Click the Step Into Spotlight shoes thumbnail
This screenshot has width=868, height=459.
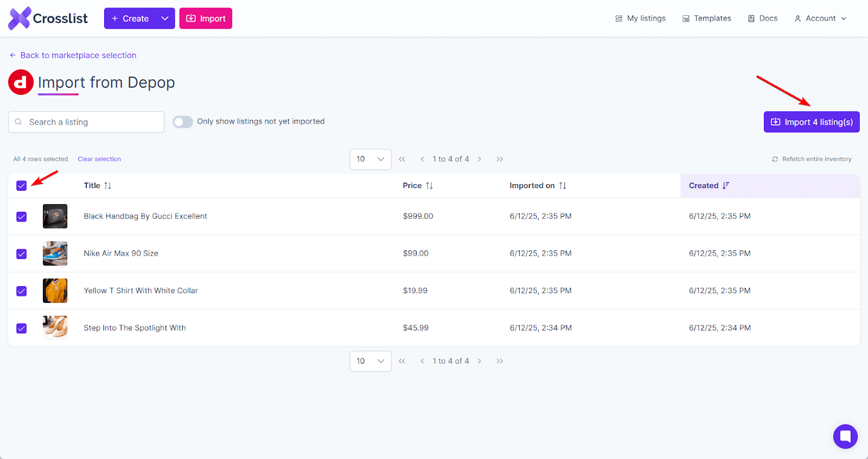55,328
